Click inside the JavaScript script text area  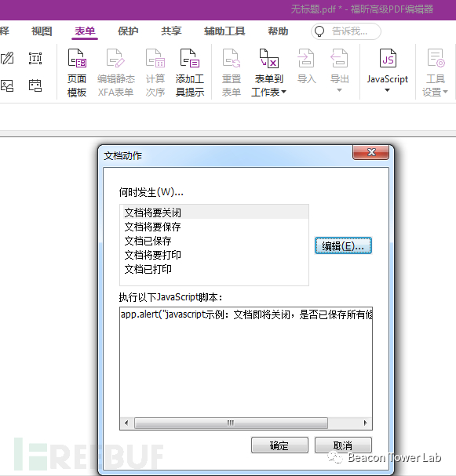246,362
